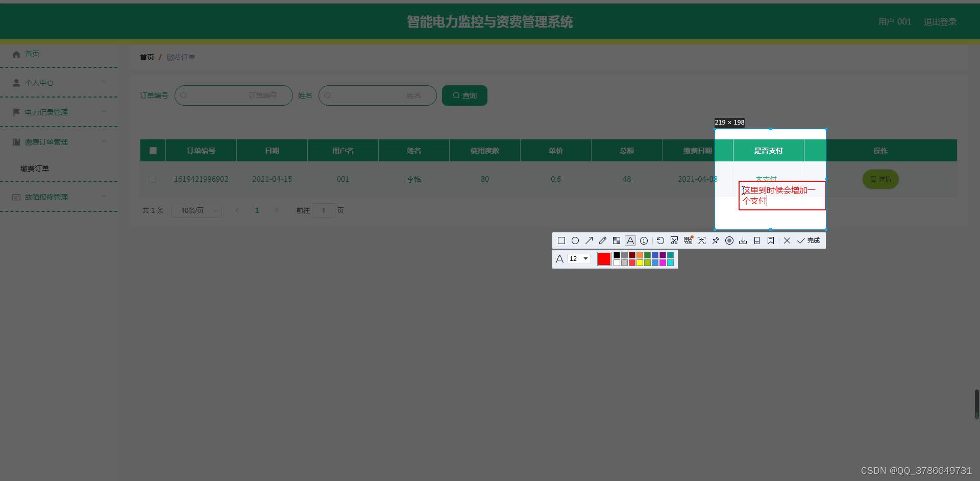Screen dimensions: 980x481
Task: Click the 前往 page number input
Action: pos(324,210)
